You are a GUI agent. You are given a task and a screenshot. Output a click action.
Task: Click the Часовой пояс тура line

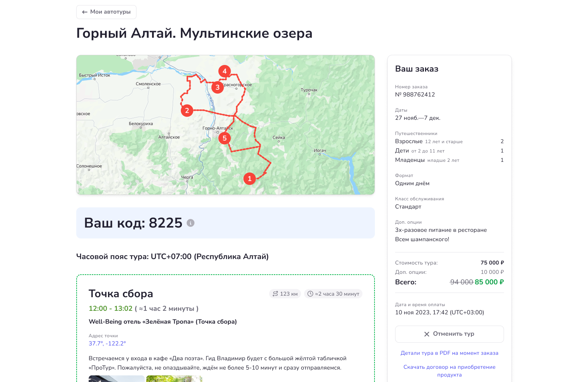pos(172,256)
